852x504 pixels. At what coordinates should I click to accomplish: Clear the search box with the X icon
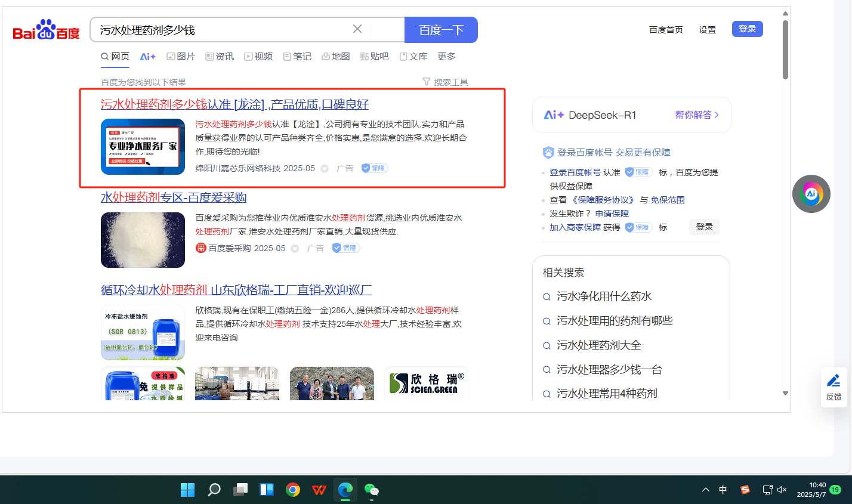pos(357,29)
